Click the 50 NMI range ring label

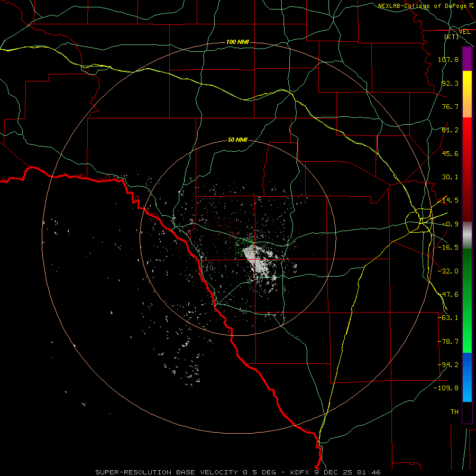(x=237, y=140)
